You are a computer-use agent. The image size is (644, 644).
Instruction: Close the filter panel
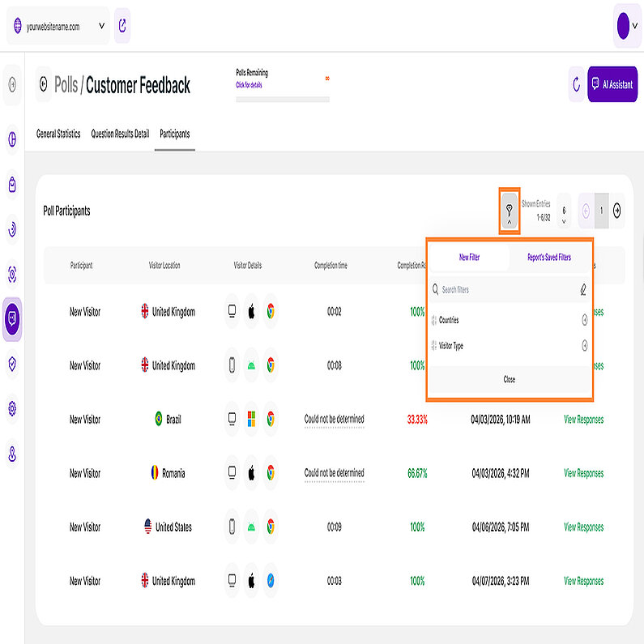pos(510,379)
